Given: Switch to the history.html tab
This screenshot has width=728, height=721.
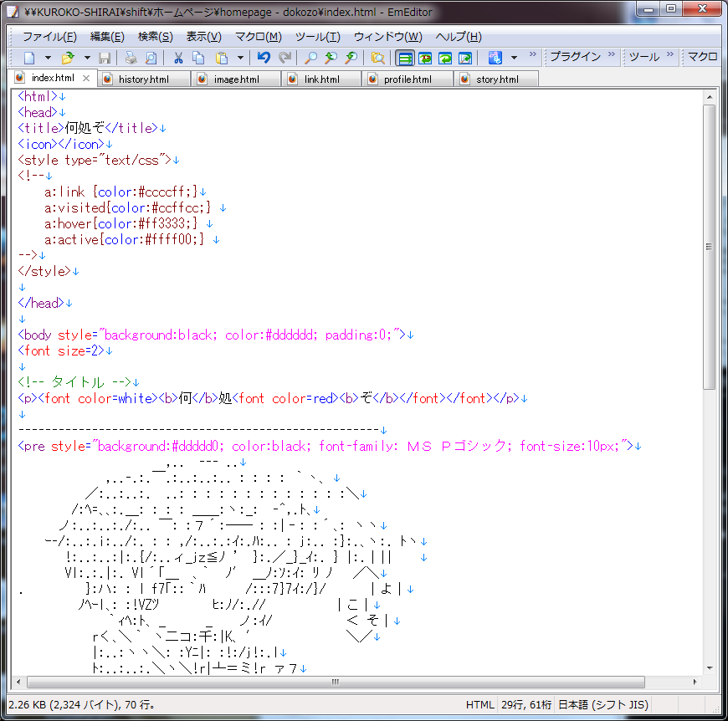Looking at the screenshot, I should tap(143, 79).
